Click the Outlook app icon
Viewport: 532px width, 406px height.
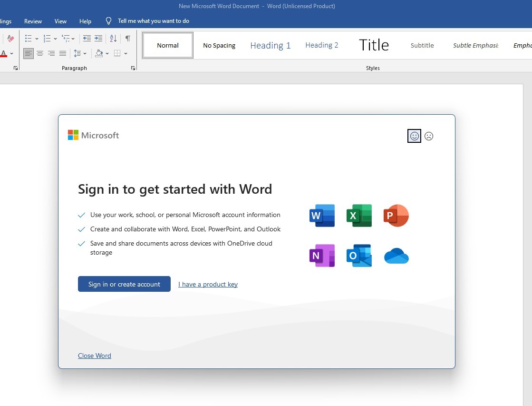coord(359,256)
